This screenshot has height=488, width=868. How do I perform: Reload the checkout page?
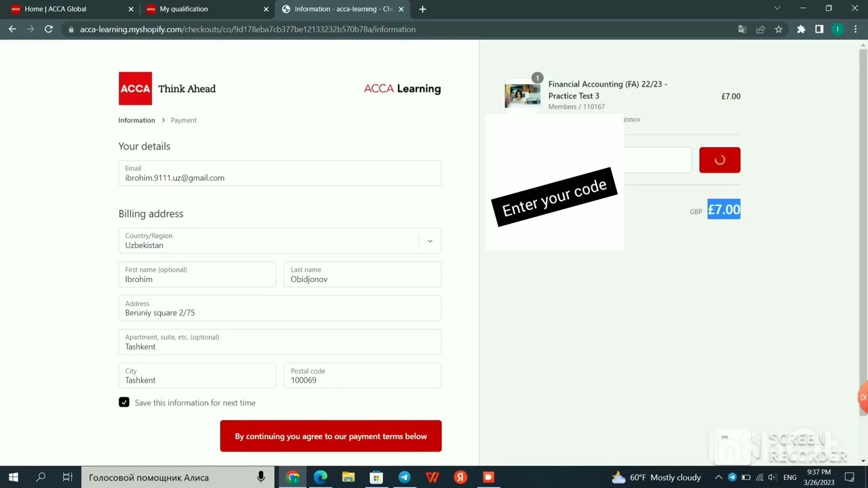tap(49, 29)
